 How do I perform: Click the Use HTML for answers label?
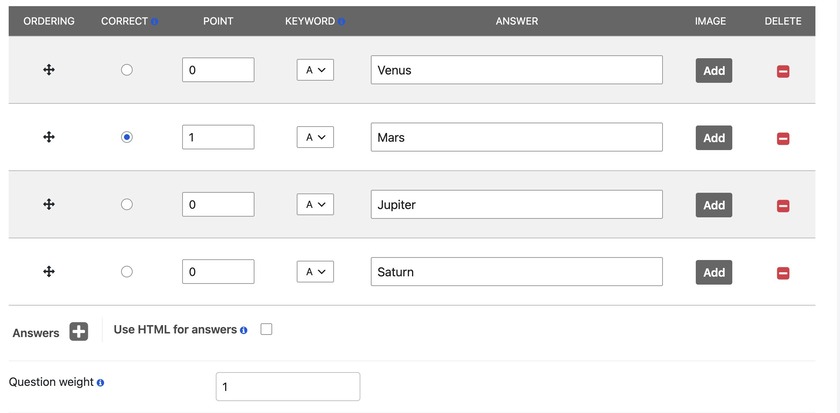[175, 329]
